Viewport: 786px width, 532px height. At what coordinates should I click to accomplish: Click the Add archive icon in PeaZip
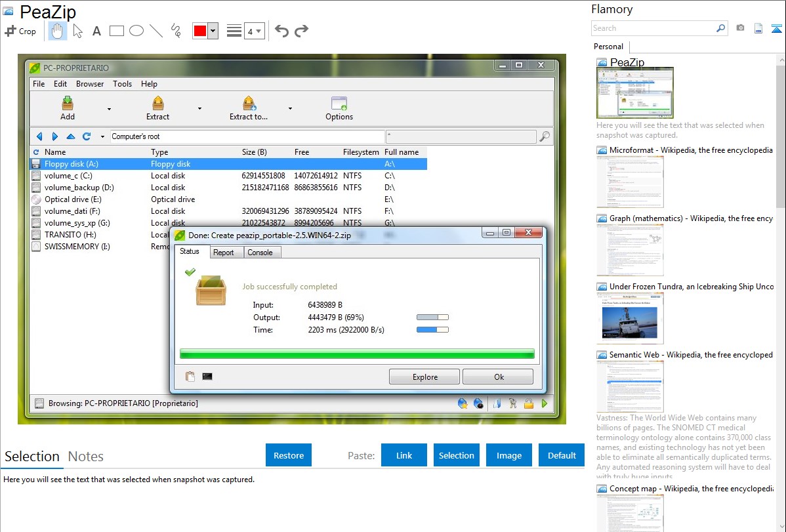[x=68, y=103]
